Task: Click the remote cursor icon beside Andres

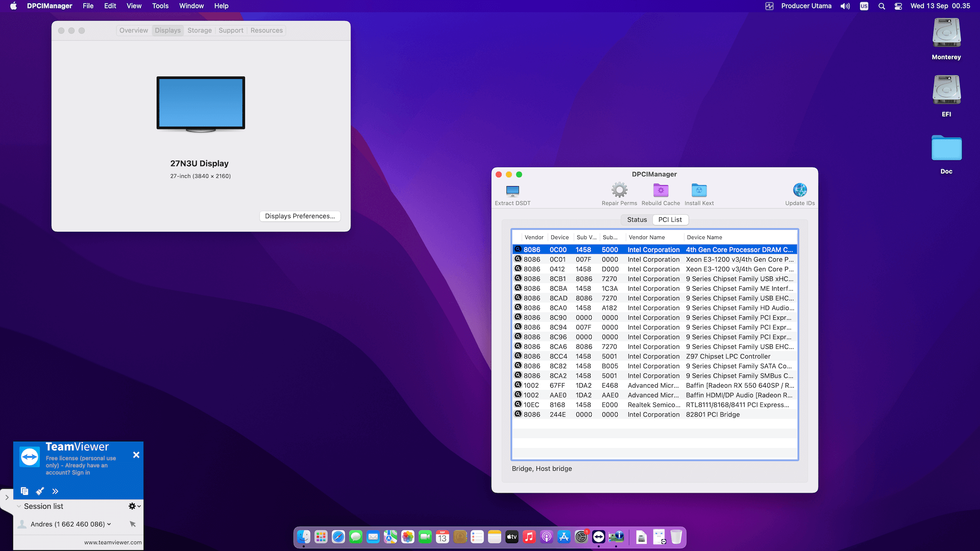Action: point(133,524)
